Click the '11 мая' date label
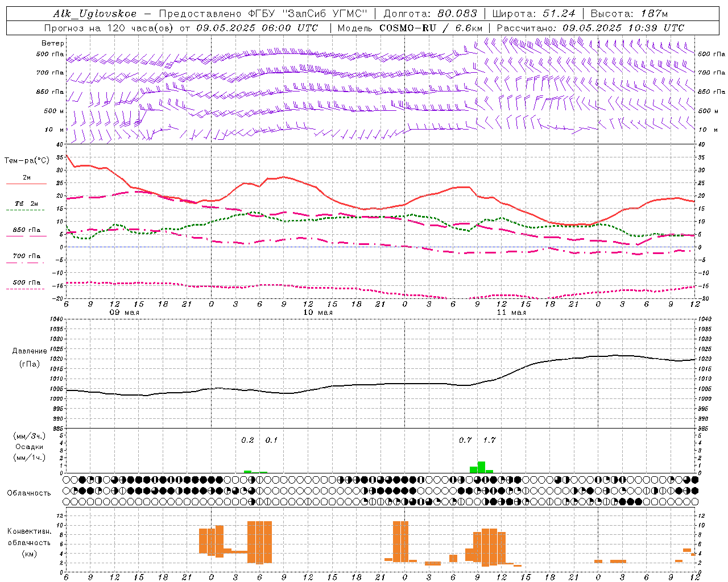 click(x=511, y=313)
